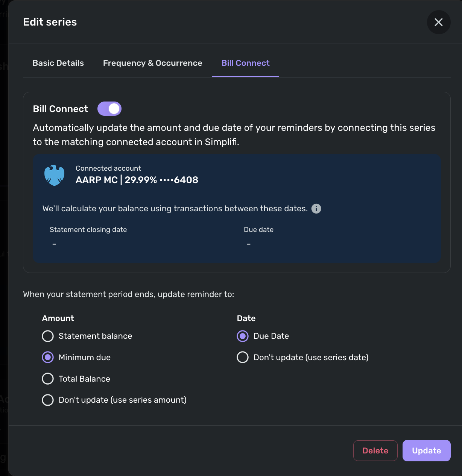The image size is (462, 476).
Task: Select the Bill Connect tab
Action: 245,63
